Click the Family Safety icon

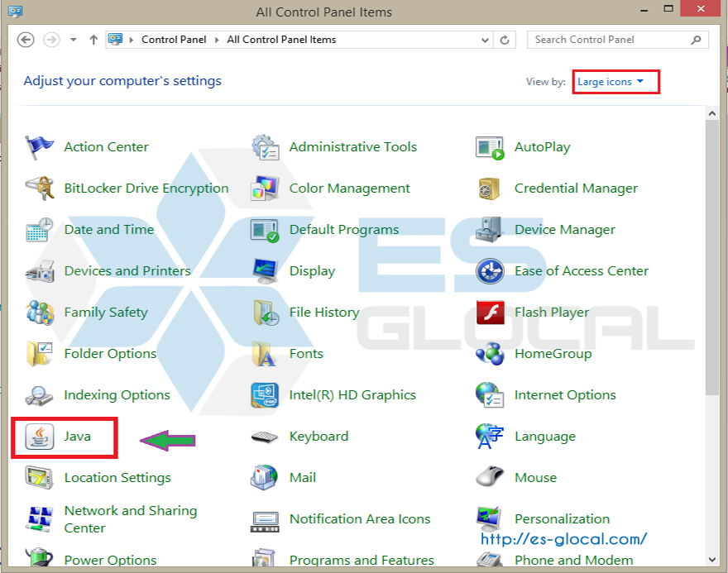(40, 313)
